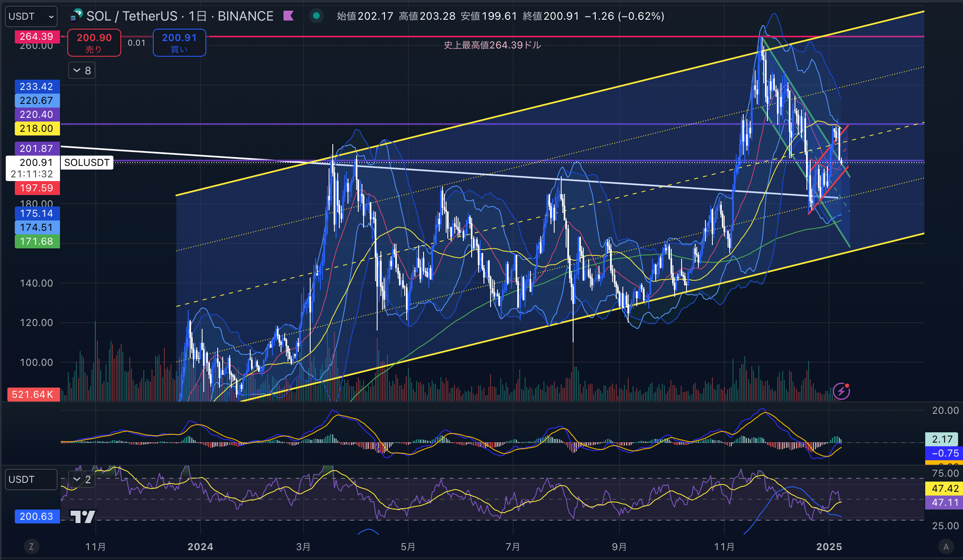This screenshot has width=963, height=560.
Task: Click the 174.51 light blue price label
Action: (37, 227)
